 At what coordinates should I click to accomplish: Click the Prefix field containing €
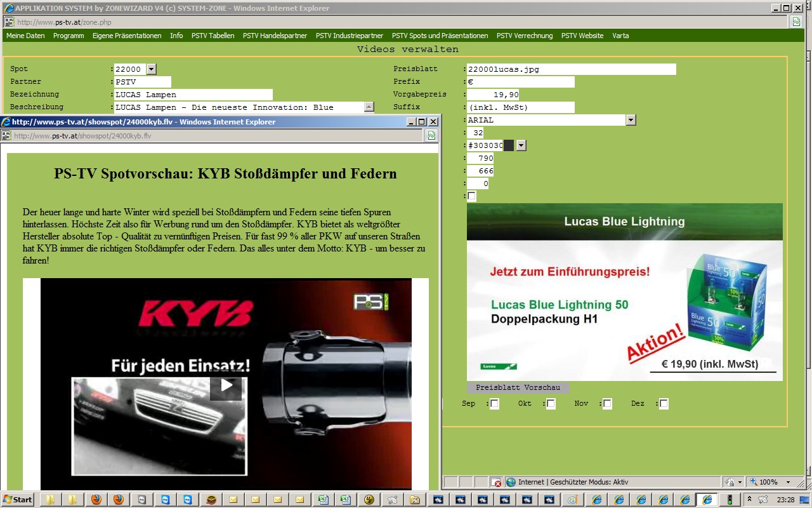point(521,82)
